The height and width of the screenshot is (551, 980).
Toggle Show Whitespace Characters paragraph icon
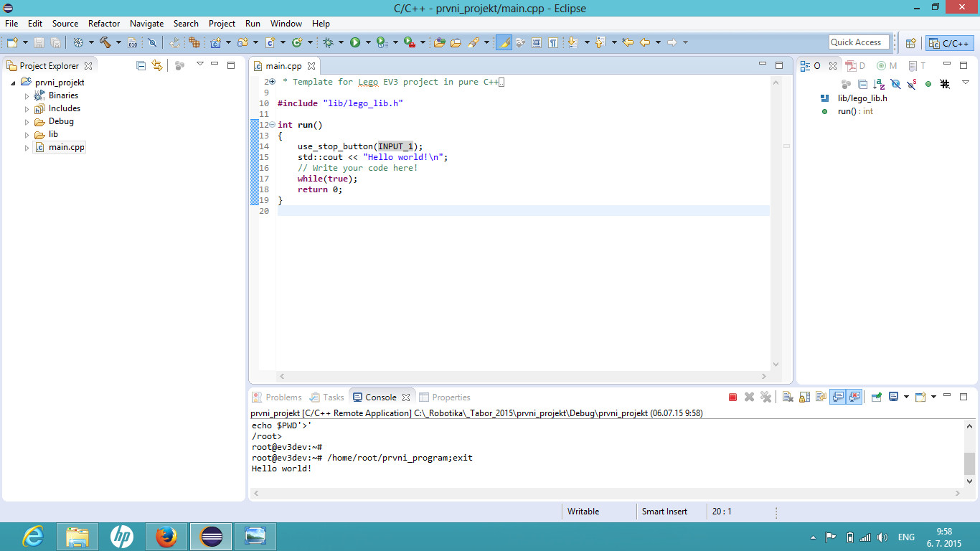point(553,43)
